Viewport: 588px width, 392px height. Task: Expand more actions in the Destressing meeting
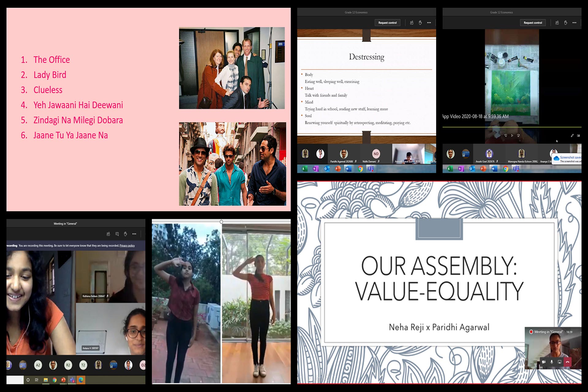(429, 23)
